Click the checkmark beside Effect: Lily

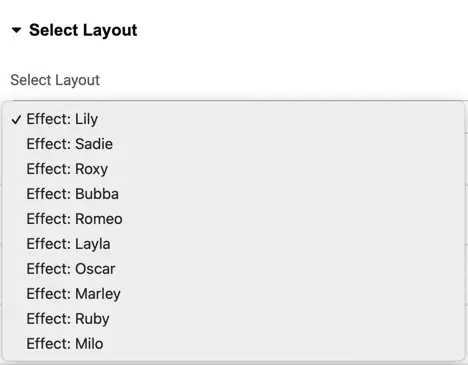tap(16, 120)
